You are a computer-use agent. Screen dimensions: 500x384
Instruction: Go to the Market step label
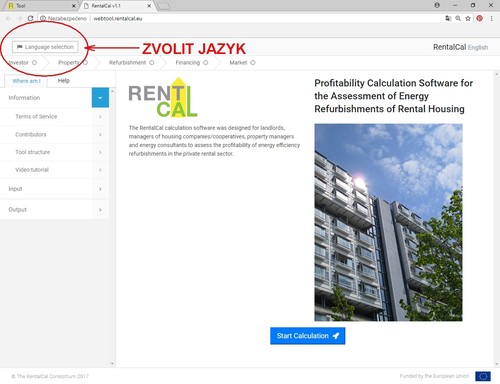click(x=238, y=62)
